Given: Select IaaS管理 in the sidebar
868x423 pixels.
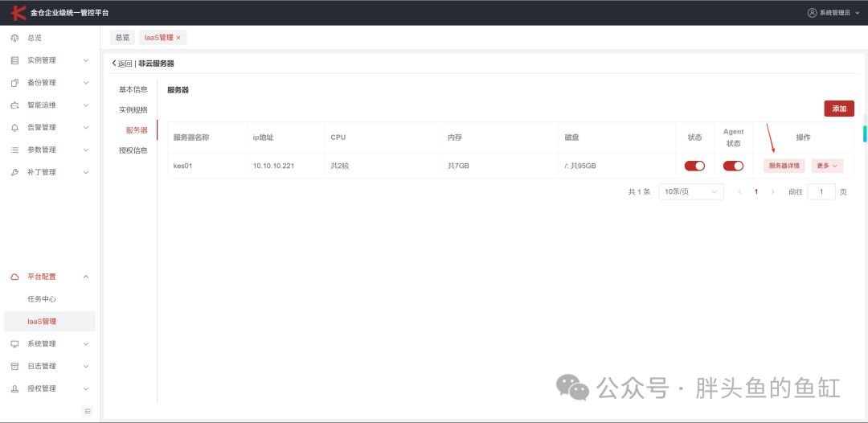Looking at the screenshot, I should tap(50, 322).
